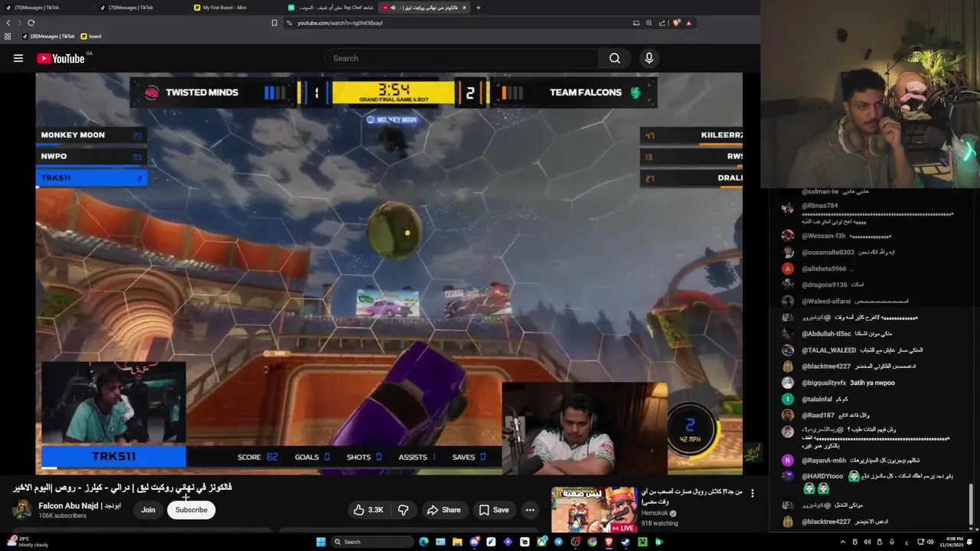The height and width of the screenshot is (551, 980).
Task: Open the board bookmark
Action: (x=92, y=36)
